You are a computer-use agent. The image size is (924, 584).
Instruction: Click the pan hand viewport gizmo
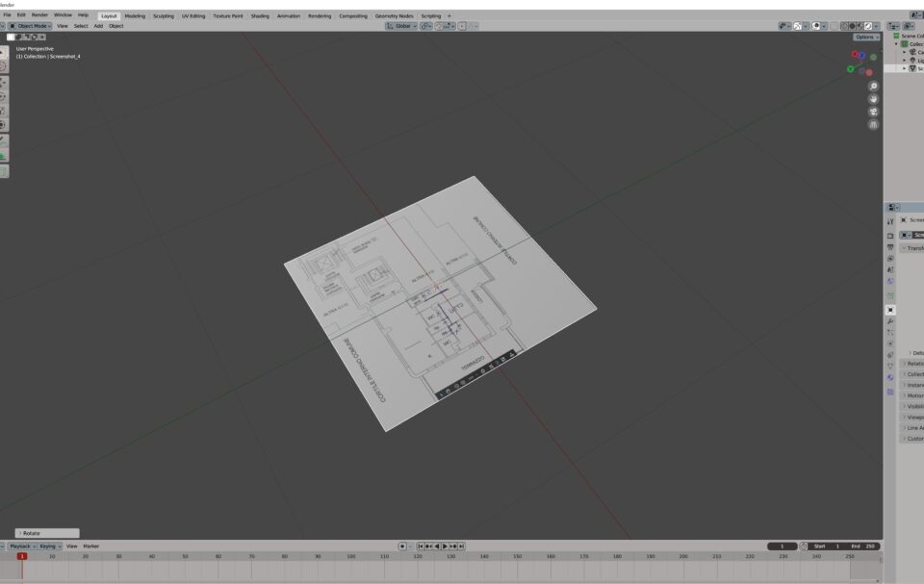[874, 99]
